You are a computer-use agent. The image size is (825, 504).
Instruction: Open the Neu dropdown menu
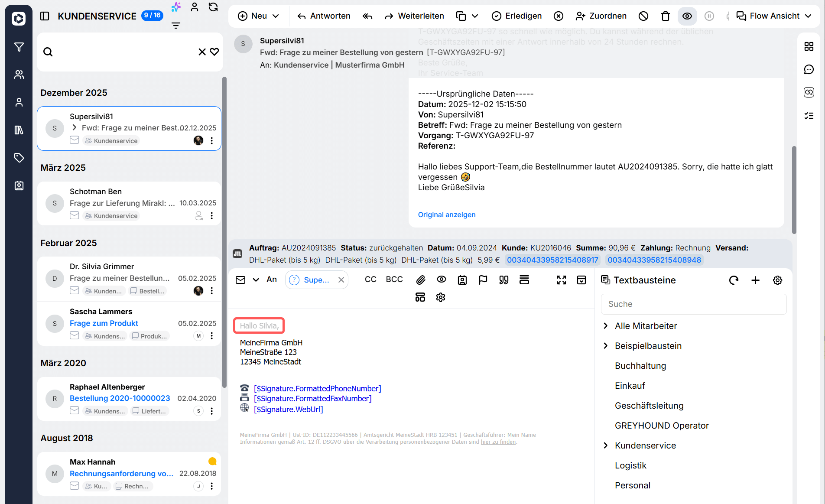(x=259, y=16)
